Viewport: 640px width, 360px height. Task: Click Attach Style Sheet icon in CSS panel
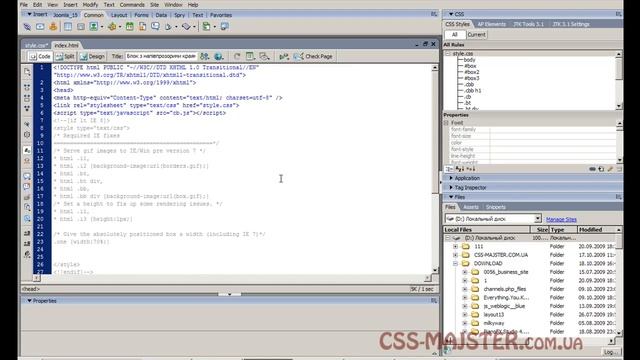click(x=592, y=169)
